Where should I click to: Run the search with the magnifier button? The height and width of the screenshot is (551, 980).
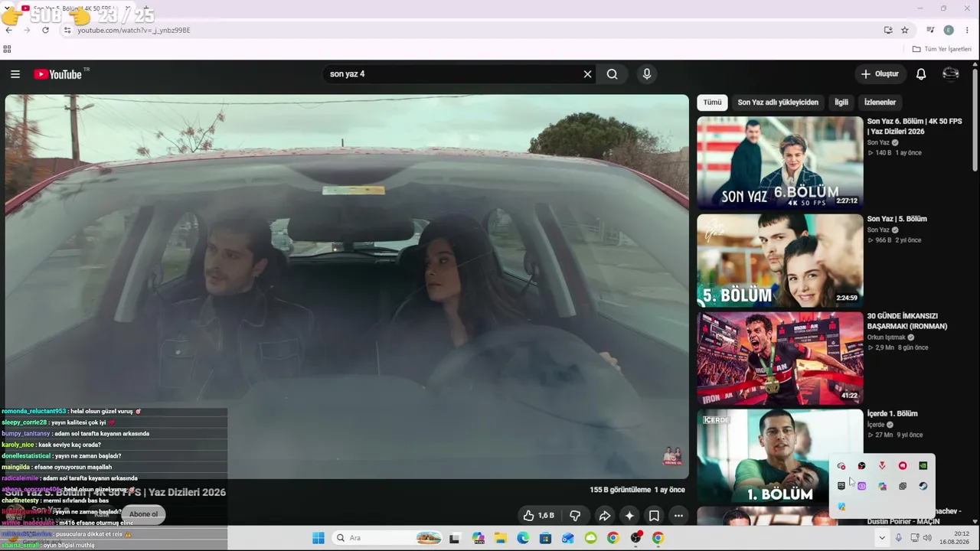[x=612, y=74]
